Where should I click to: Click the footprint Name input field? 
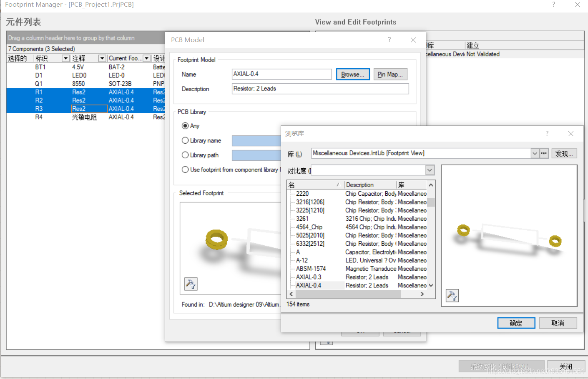[x=281, y=74]
